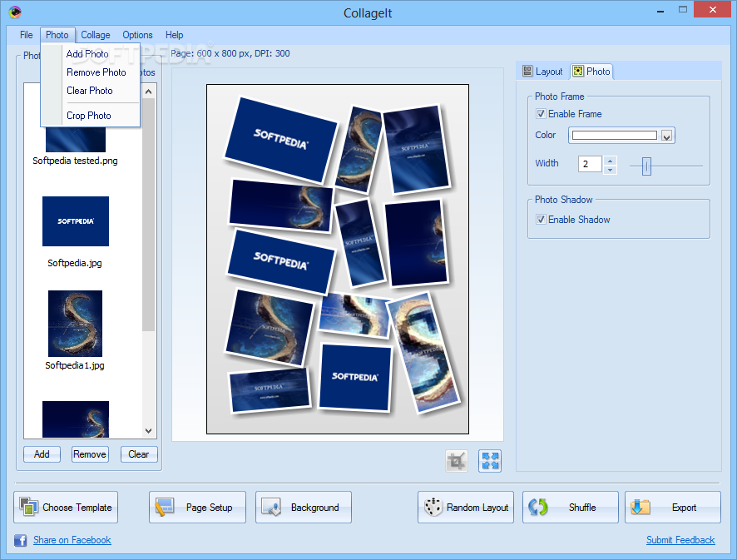Click the frame Width input field
Screen dimensions: 737x560
click(x=591, y=164)
